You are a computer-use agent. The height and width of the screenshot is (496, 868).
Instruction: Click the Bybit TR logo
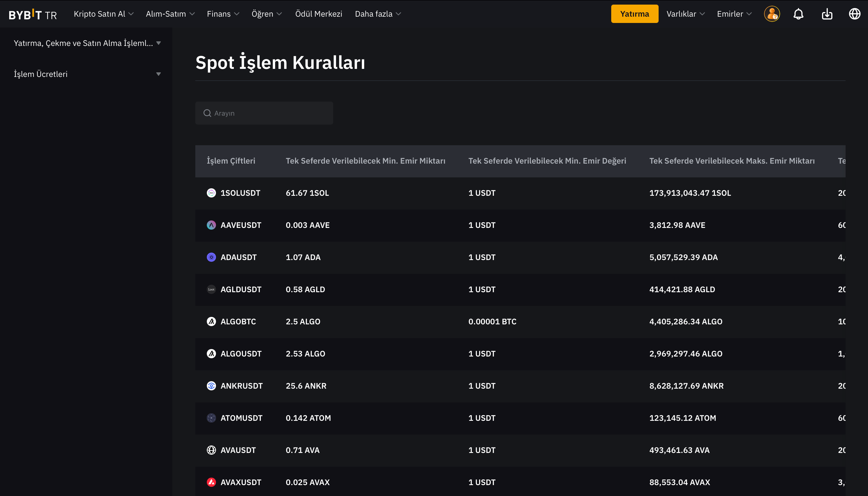[x=33, y=14]
